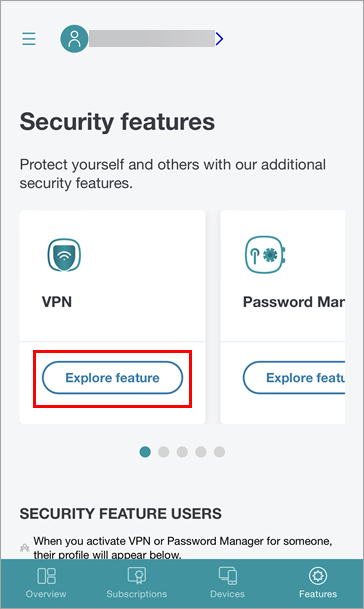Click Explore feature under Password Manager
Viewport: 364px width, 609px height.
click(x=294, y=378)
